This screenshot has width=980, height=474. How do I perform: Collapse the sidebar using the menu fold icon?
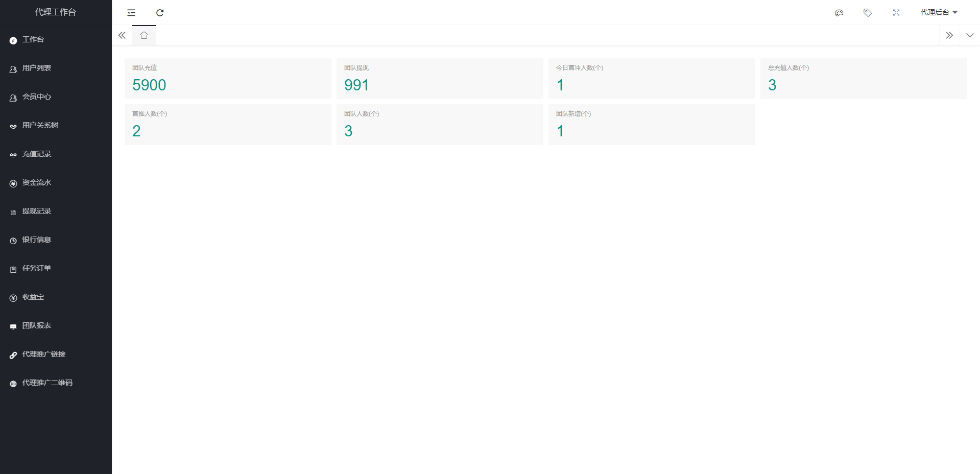tap(131, 13)
